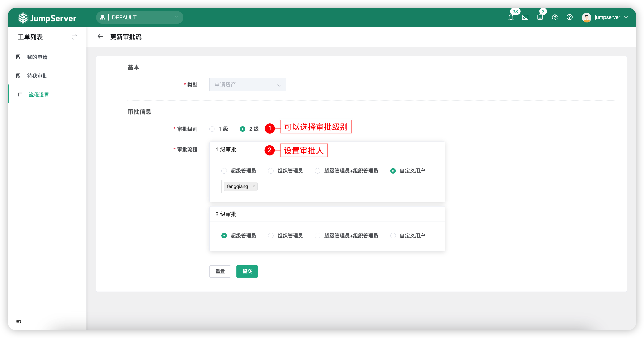Go back with the arrow beside 更新审批流

(100, 37)
